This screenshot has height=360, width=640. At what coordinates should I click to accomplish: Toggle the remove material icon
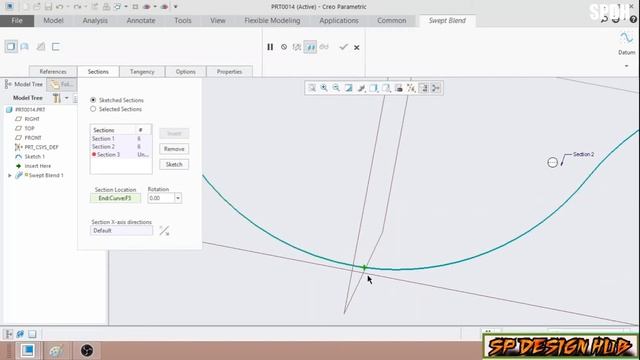click(41, 47)
